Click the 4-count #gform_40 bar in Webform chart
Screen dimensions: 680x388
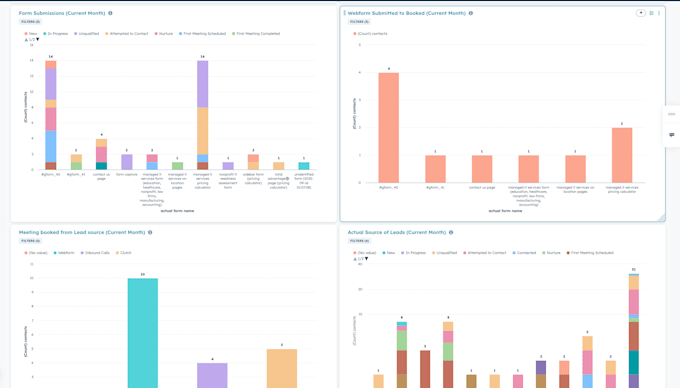click(389, 127)
